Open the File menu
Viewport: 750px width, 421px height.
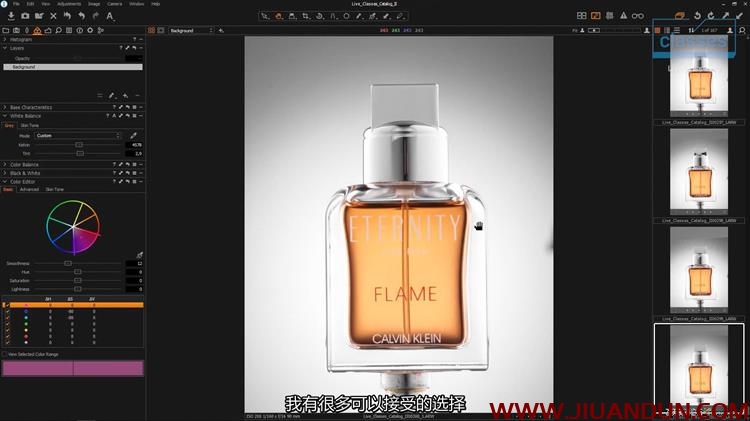point(16,4)
